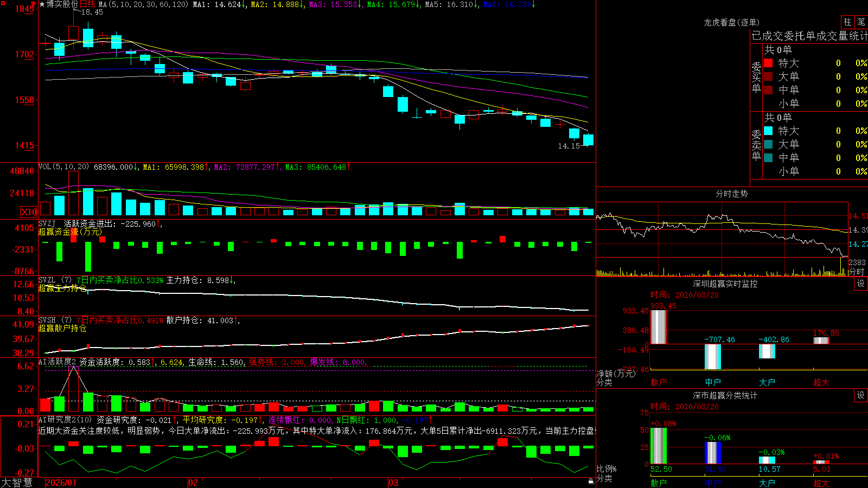868x488 pixels.
Task: Click the teal 中单 sell order swatch
Action: point(768,158)
